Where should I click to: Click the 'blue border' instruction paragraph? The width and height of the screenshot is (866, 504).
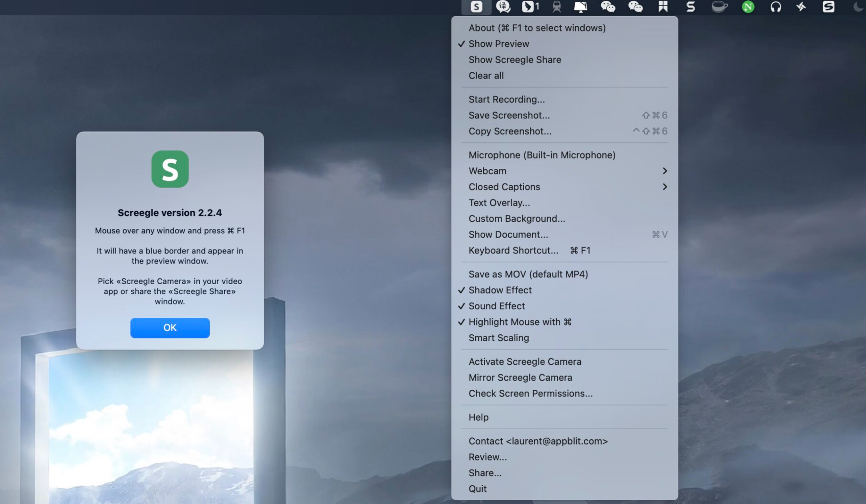coord(170,256)
